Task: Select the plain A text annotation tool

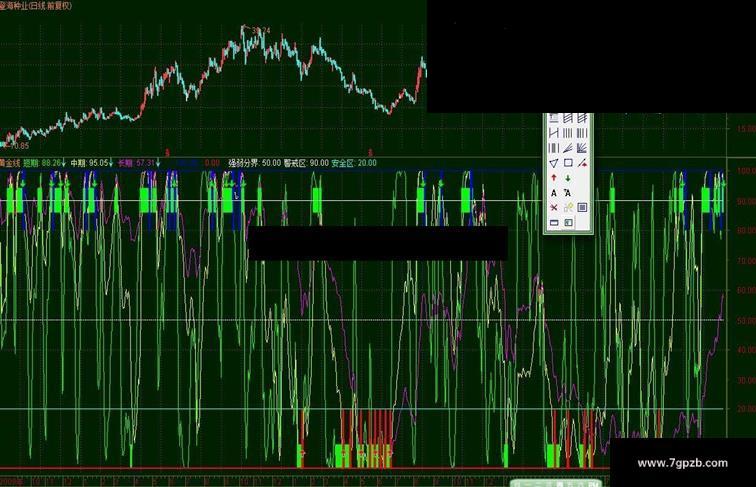Action: pyautogui.click(x=554, y=193)
